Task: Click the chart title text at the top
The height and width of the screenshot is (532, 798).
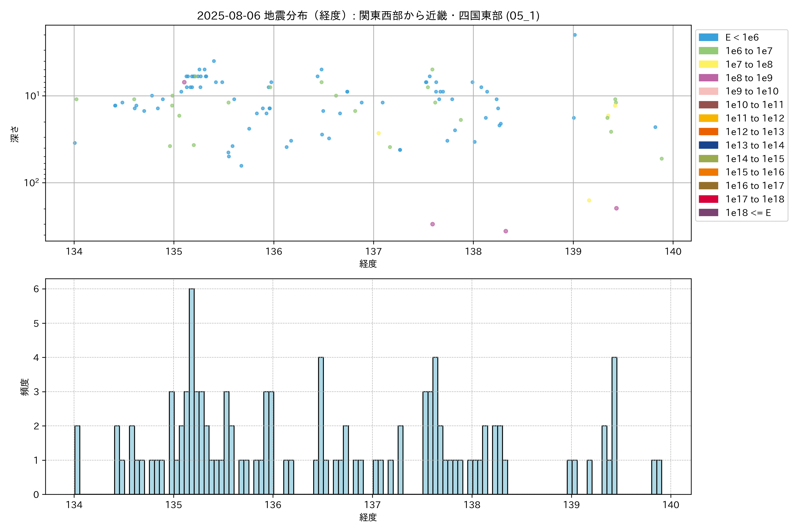Action: pyautogui.click(x=368, y=16)
